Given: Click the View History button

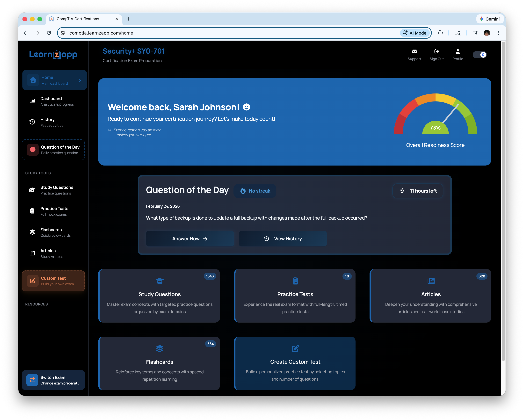Looking at the screenshot, I should pyautogui.click(x=283, y=239).
